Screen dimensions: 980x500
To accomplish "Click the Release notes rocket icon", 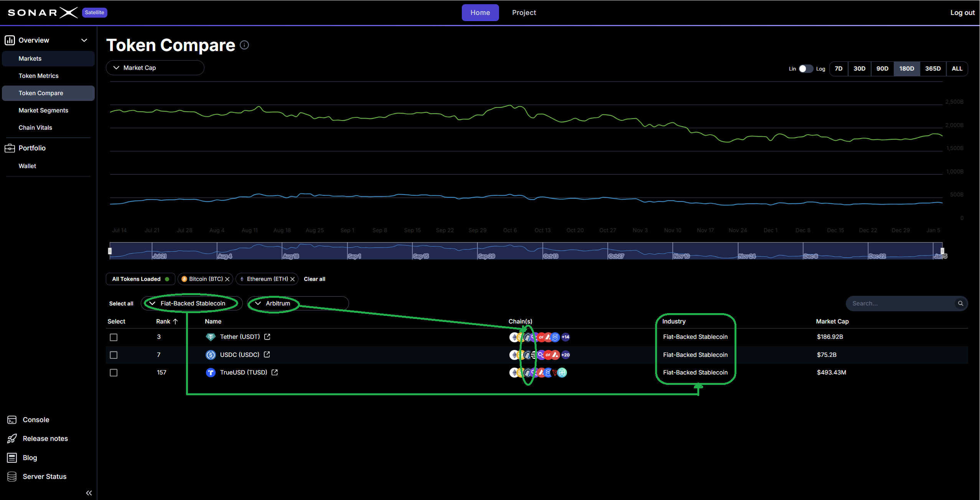I will tap(12, 438).
